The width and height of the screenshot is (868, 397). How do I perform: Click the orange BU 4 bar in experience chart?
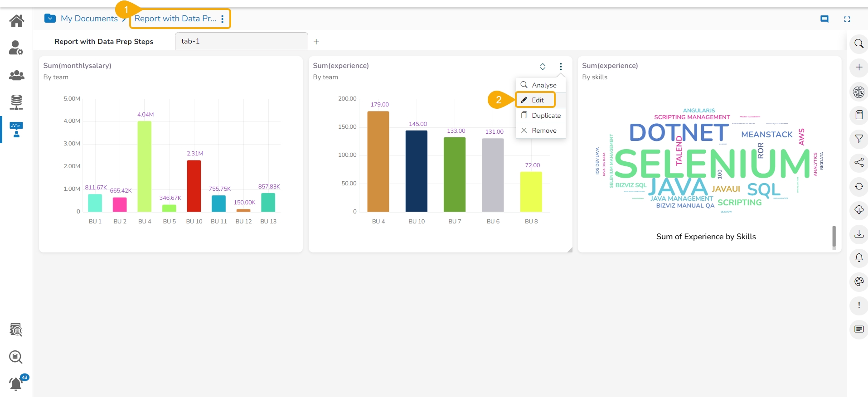click(378, 161)
